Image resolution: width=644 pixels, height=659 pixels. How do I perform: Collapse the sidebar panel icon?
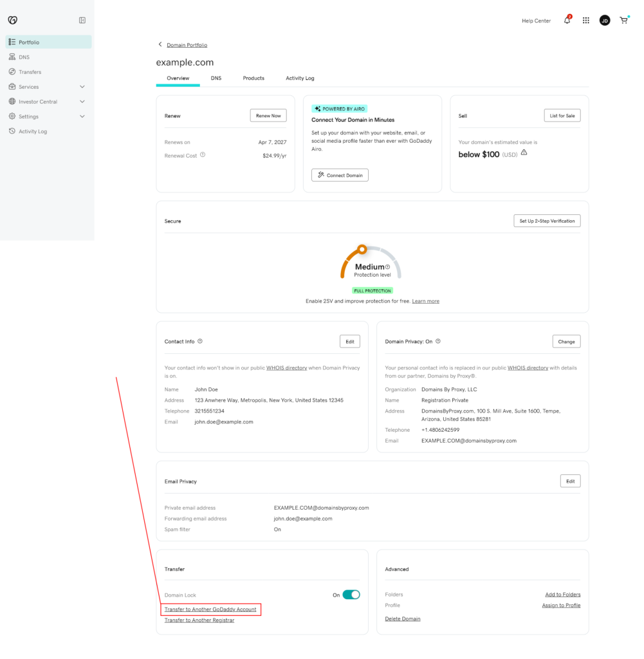pos(82,20)
